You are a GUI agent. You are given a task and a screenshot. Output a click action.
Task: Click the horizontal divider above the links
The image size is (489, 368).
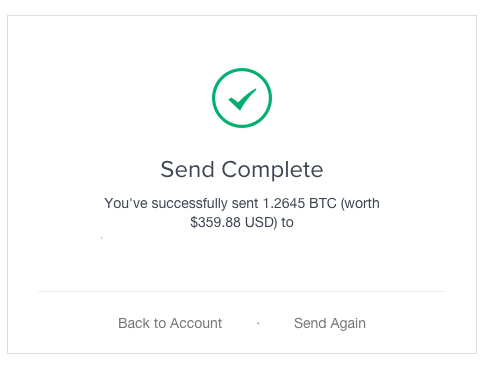click(x=242, y=291)
